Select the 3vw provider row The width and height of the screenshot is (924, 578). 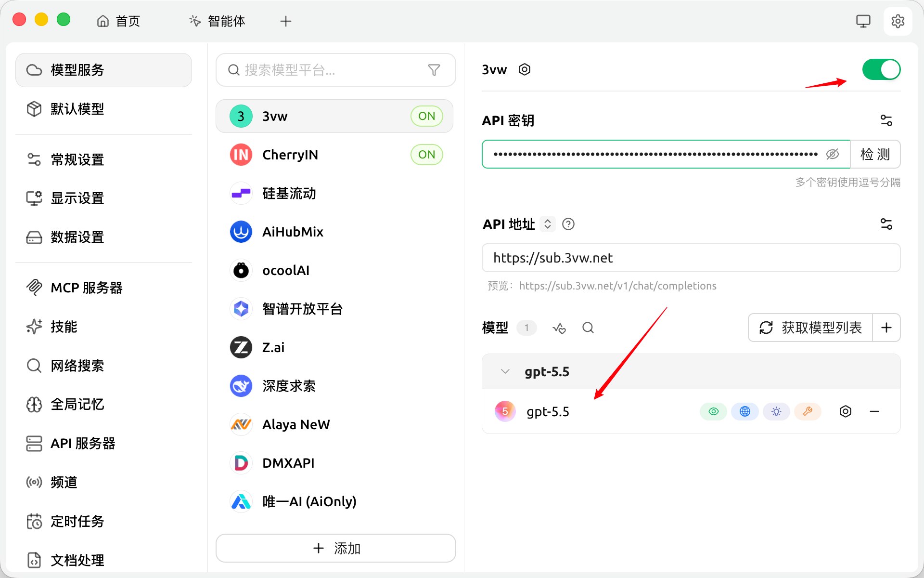point(334,116)
